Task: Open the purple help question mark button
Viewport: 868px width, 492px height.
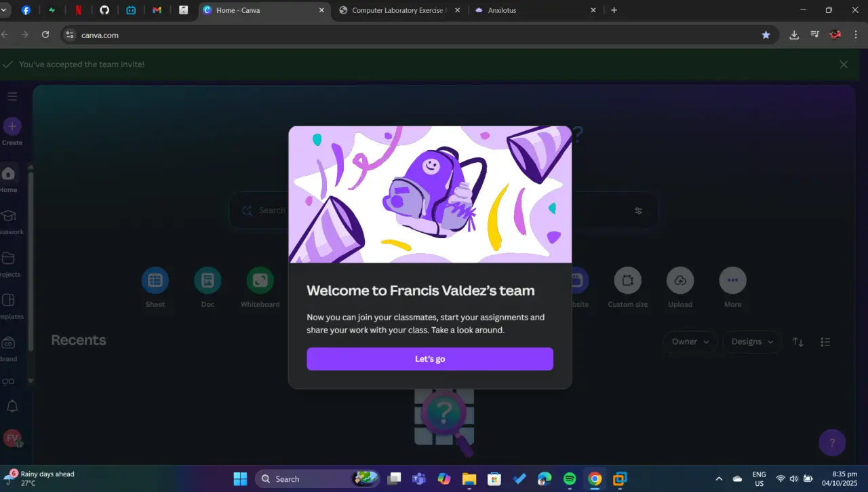Action: pyautogui.click(x=832, y=443)
